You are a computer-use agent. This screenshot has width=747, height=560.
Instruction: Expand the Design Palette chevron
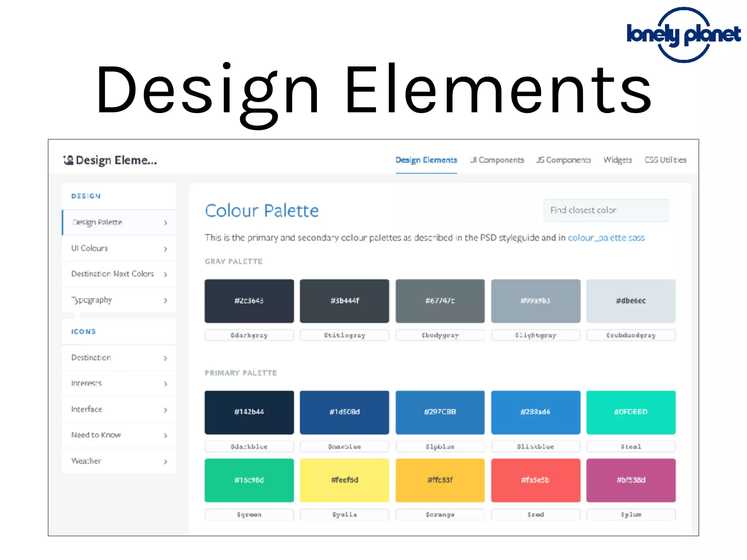click(166, 223)
